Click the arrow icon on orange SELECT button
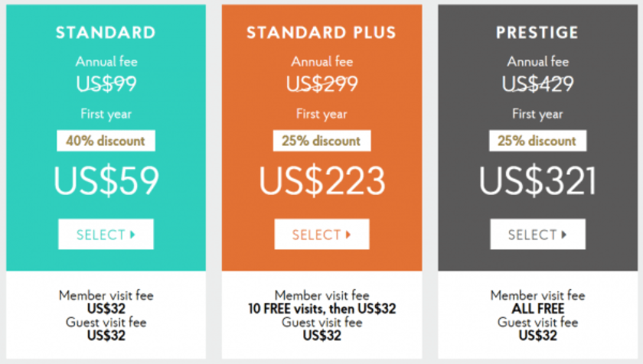The height and width of the screenshot is (364, 643). [348, 235]
